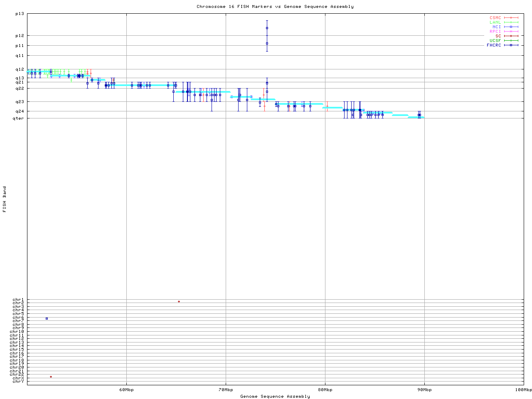Click the CSMC legend marker
The width and height of the screenshot is (532, 399).
tap(511, 18)
